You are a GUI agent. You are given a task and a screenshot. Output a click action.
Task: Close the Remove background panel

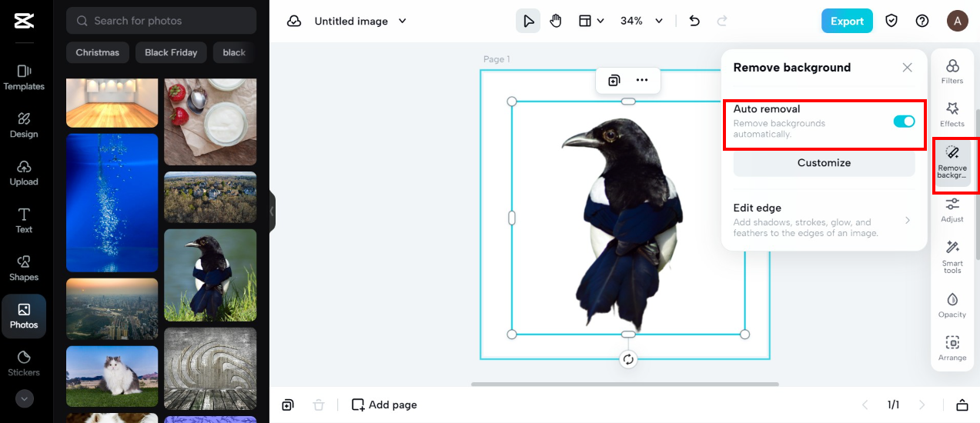coord(907,68)
